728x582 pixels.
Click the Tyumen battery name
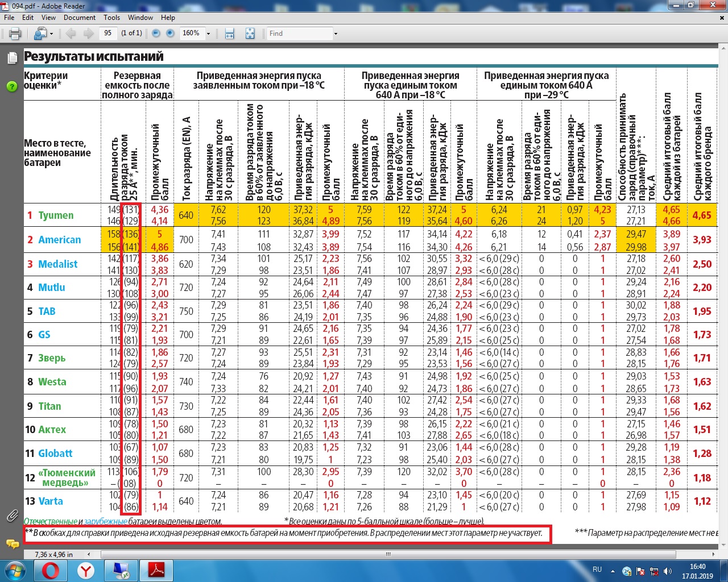coord(56,215)
